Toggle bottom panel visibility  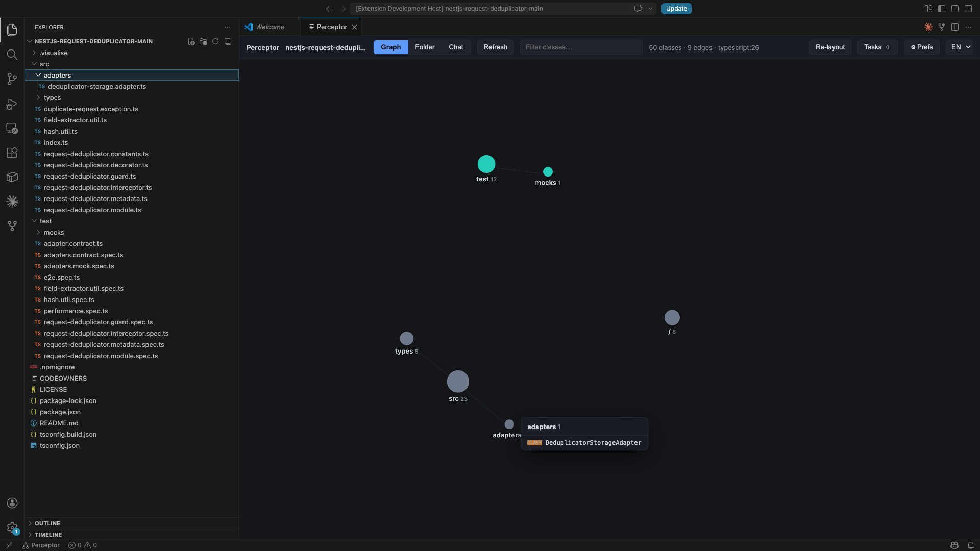point(955,9)
